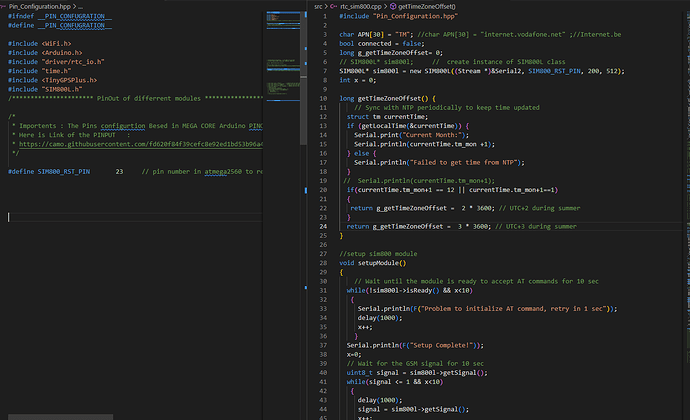The width and height of the screenshot is (690, 420).
Task: Click line number 24 in the gutter
Action: point(323,226)
